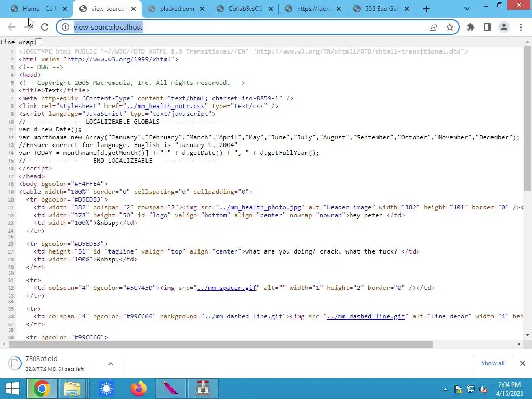Open the Windows Start menu

pyautogui.click(x=12, y=389)
